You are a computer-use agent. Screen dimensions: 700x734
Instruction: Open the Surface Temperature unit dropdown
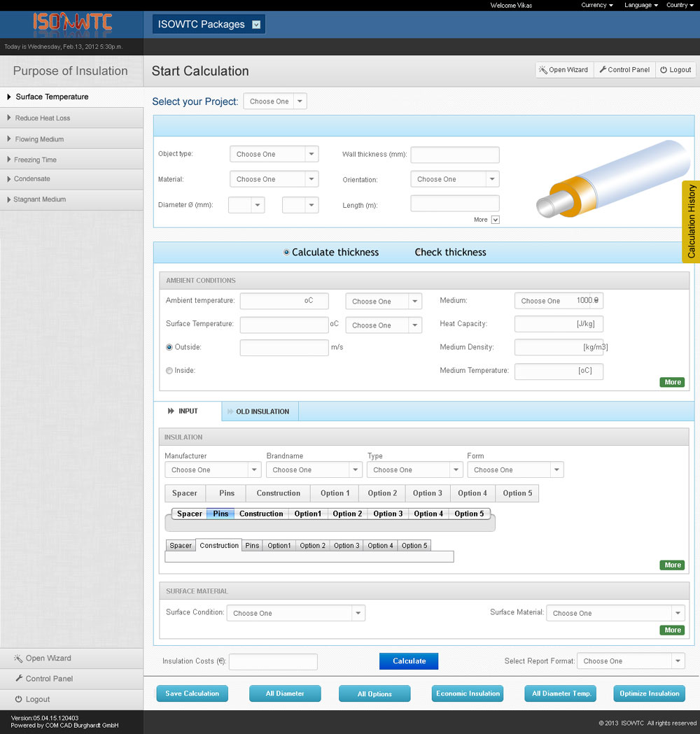coord(384,325)
